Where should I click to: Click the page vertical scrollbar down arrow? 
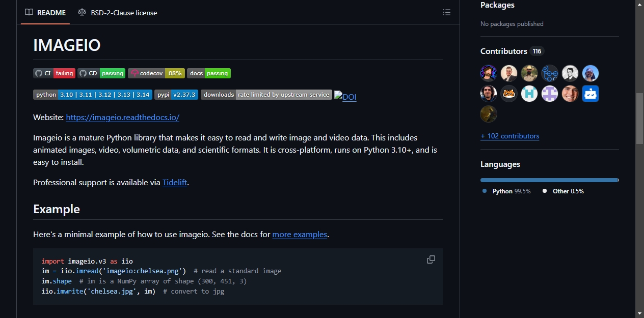pos(639,313)
